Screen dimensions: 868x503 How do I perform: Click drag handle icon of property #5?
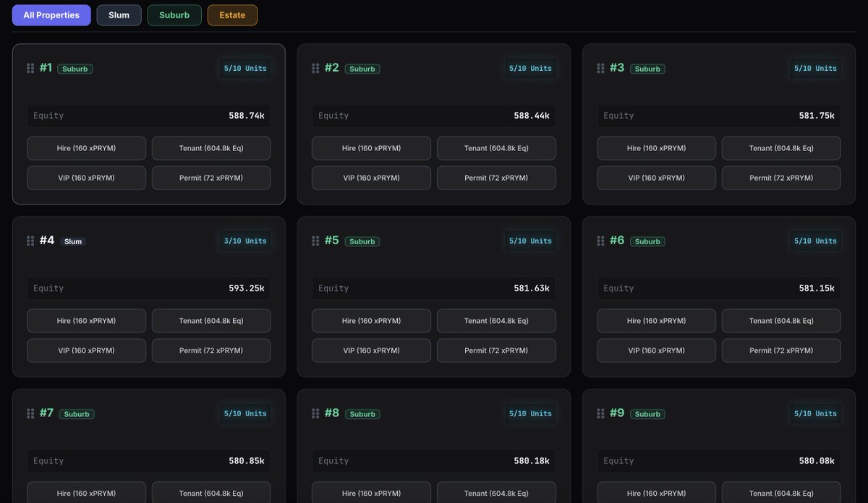(315, 241)
